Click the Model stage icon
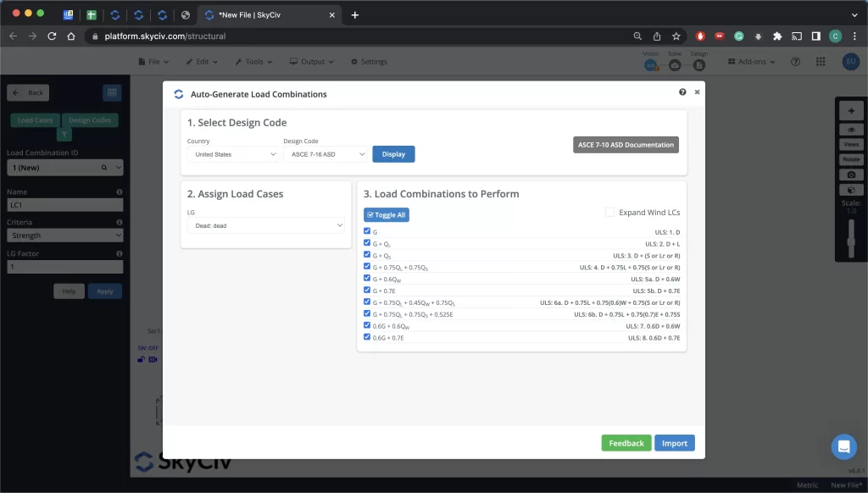Screen dimensions: 868x493 coord(650,65)
